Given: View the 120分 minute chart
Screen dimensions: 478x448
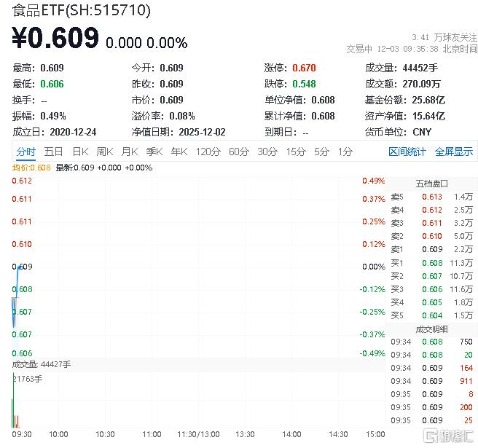Looking at the screenshot, I should point(208,152).
